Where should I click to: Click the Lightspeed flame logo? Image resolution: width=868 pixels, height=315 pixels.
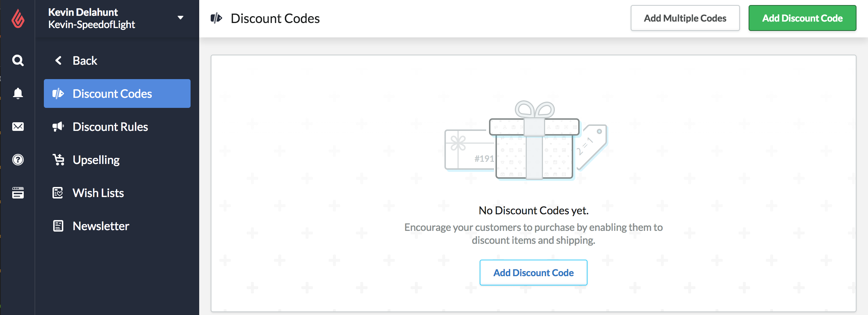[x=18, y=18]
